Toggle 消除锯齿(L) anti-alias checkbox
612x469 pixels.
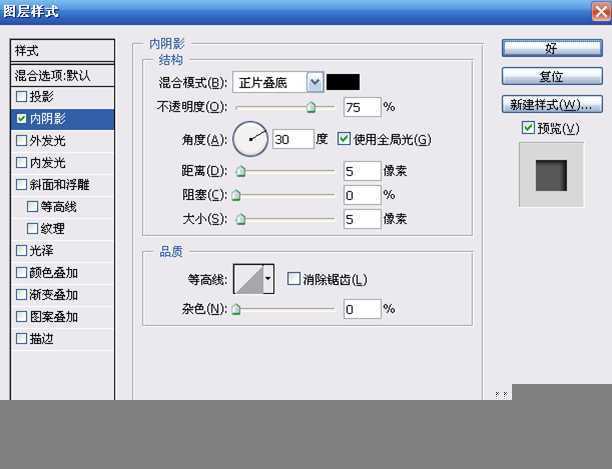click(x=294, y=279)
